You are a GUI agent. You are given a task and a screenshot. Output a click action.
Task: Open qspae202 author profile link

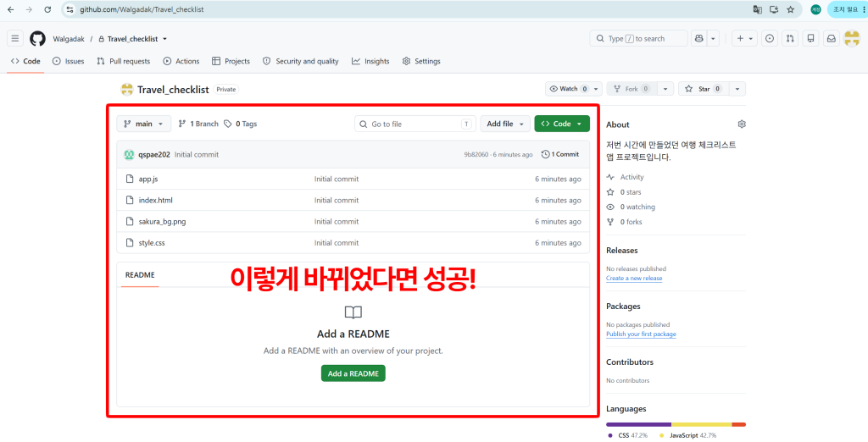click(154, 155)
